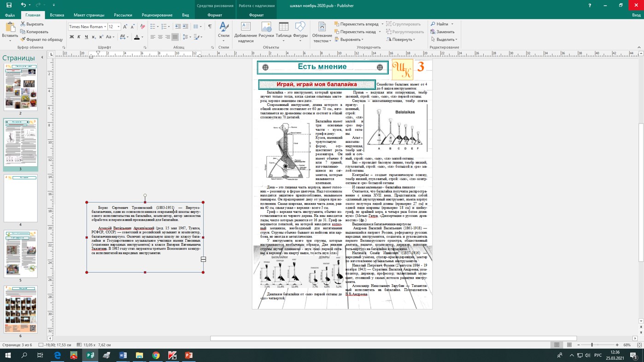Image resolution: width=644 pixels, height=362 pixels.
Task: Open the Файл tab
Action: (10, 15)
